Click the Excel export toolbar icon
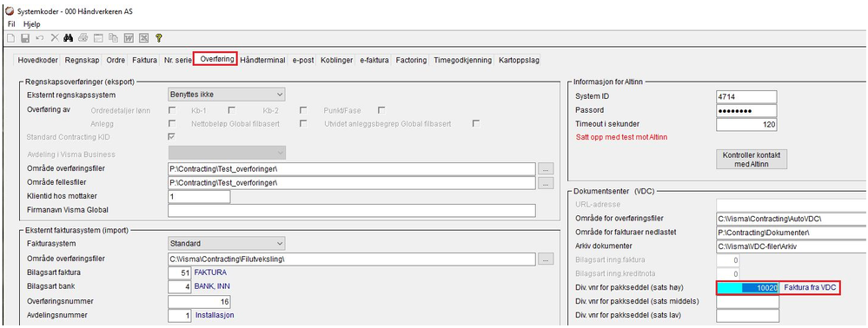This screenshot has height=328, width=868. click(x=143, y=37)
